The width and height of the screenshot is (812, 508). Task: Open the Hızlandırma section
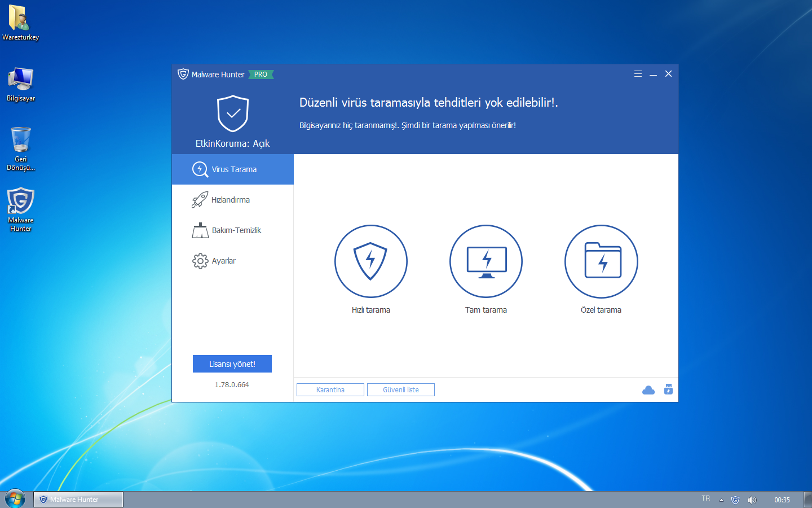[x=233, y=200]
